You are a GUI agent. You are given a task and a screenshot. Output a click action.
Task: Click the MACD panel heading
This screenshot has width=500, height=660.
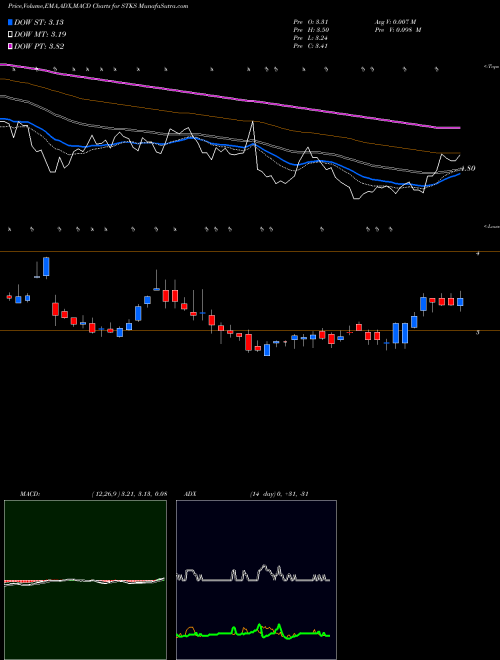[x=30, y=494]
